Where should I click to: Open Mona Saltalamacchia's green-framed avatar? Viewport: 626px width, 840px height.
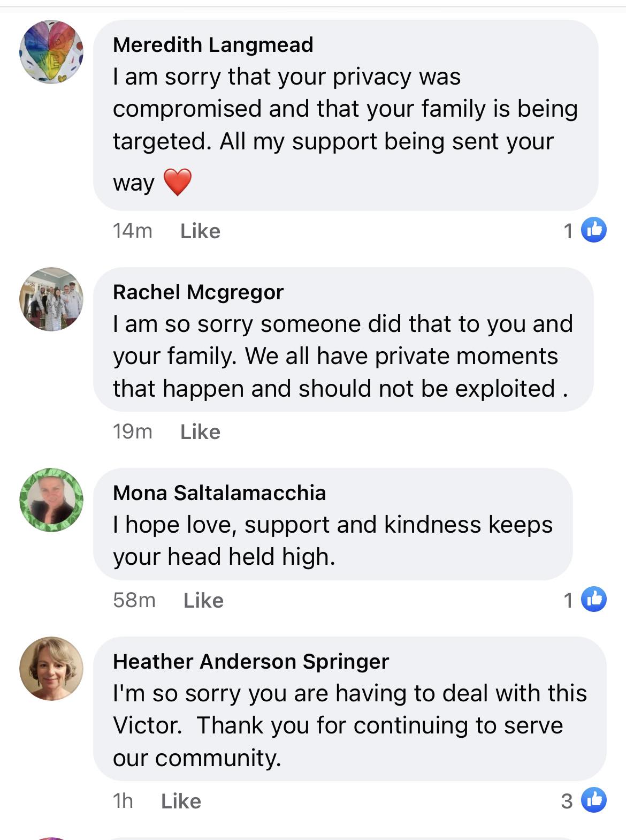pos(51,500)
